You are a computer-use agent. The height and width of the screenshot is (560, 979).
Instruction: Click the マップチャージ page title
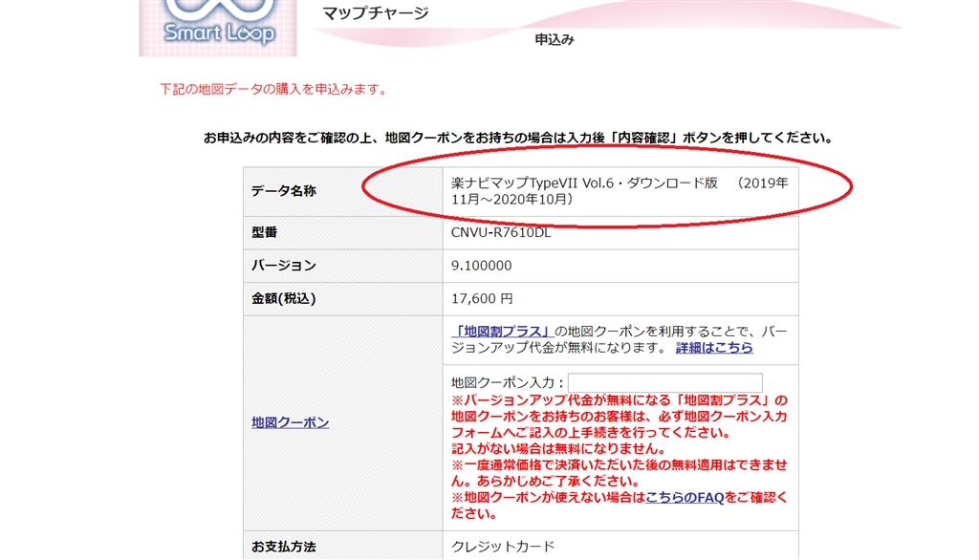[x=376, y=13]
